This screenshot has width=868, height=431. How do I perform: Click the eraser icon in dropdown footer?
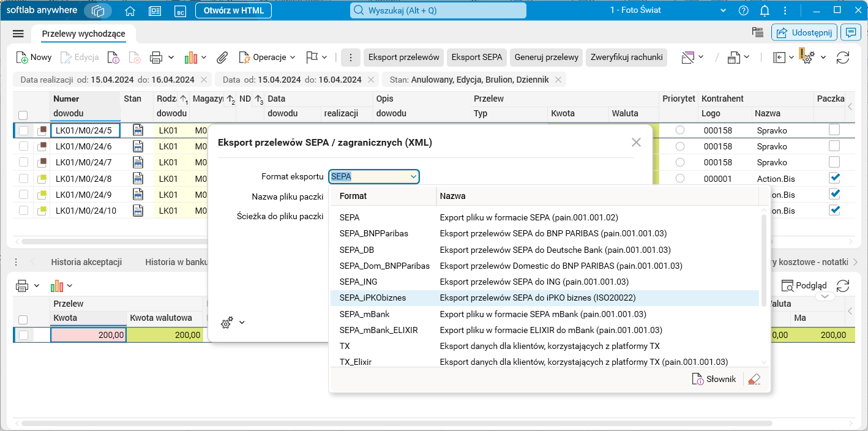[x=754, y=379]
